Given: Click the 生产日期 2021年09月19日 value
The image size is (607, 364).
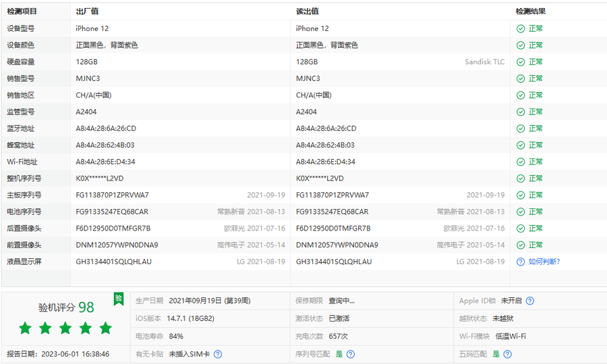Looking at the screenshot, I should [x=210, y=301].
